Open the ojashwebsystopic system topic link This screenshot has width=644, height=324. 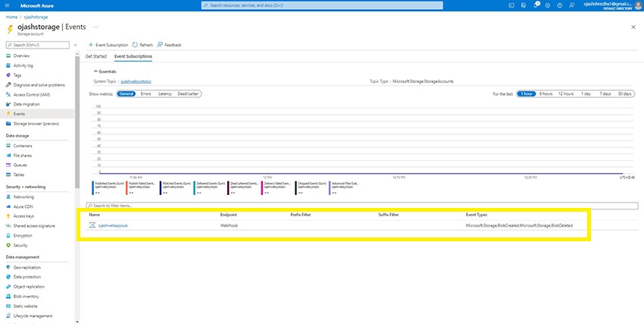pyautogui.click(x=136, y=81)
